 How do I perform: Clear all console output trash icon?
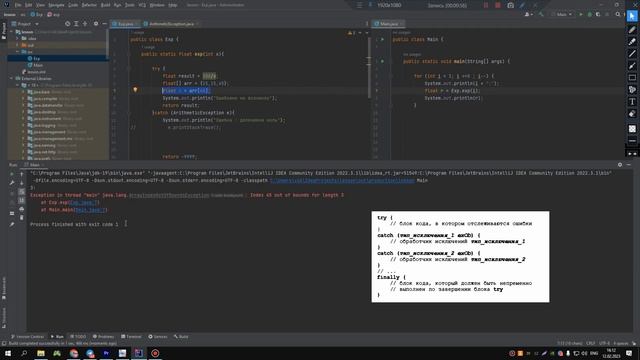(x=22, y=218)
